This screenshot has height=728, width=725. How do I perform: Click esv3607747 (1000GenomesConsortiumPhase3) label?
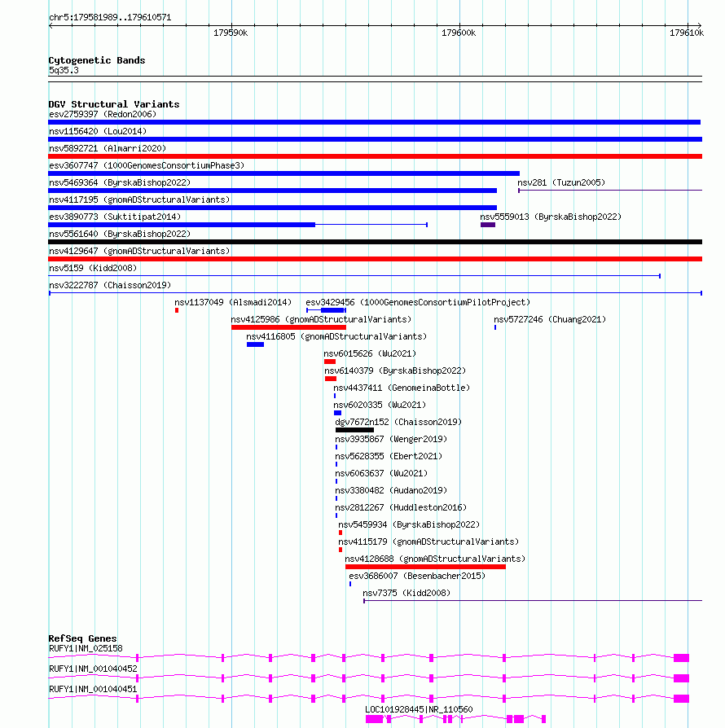point(147,166)
